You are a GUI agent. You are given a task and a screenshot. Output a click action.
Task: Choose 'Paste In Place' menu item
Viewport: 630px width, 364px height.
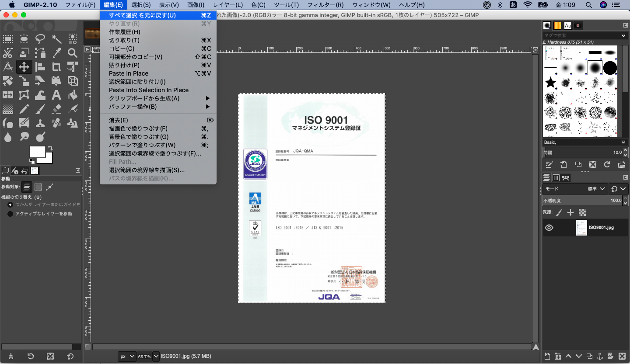coord(158,73)
